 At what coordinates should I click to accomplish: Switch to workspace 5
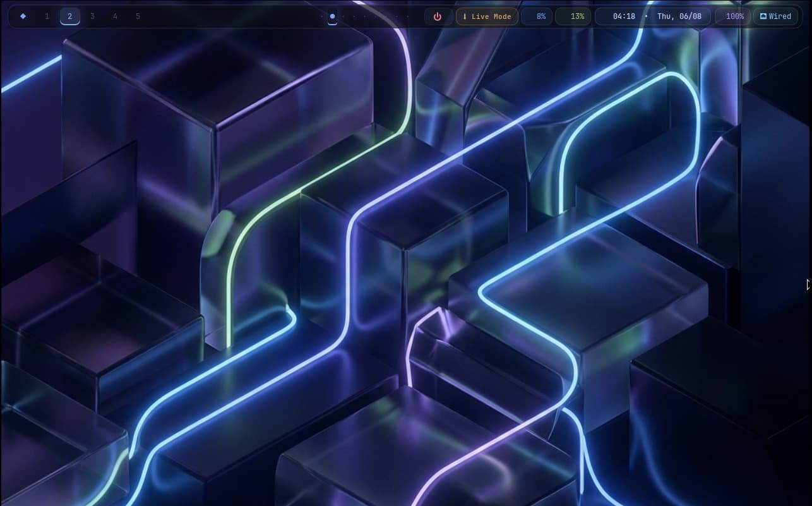click(138, 16)
